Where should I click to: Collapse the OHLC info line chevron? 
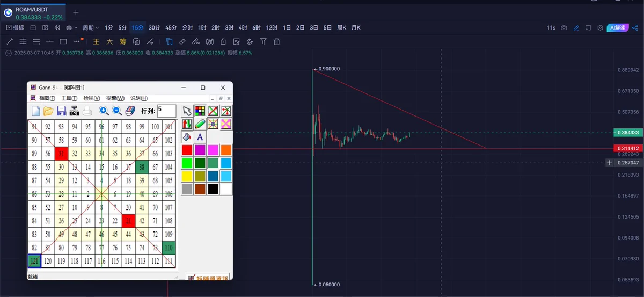(x=9, y=53)
